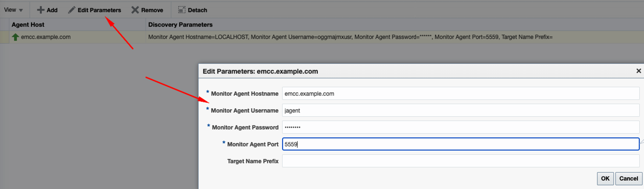644x189 pixels.
Task: Select the emcc.example.com agent host row
Action: tap(46, 37)
